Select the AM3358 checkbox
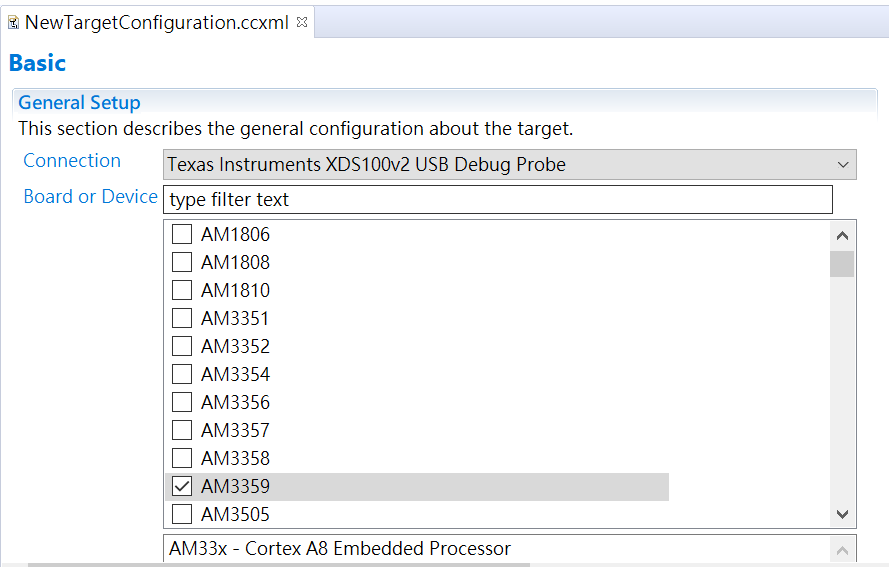 click(182, 459)
